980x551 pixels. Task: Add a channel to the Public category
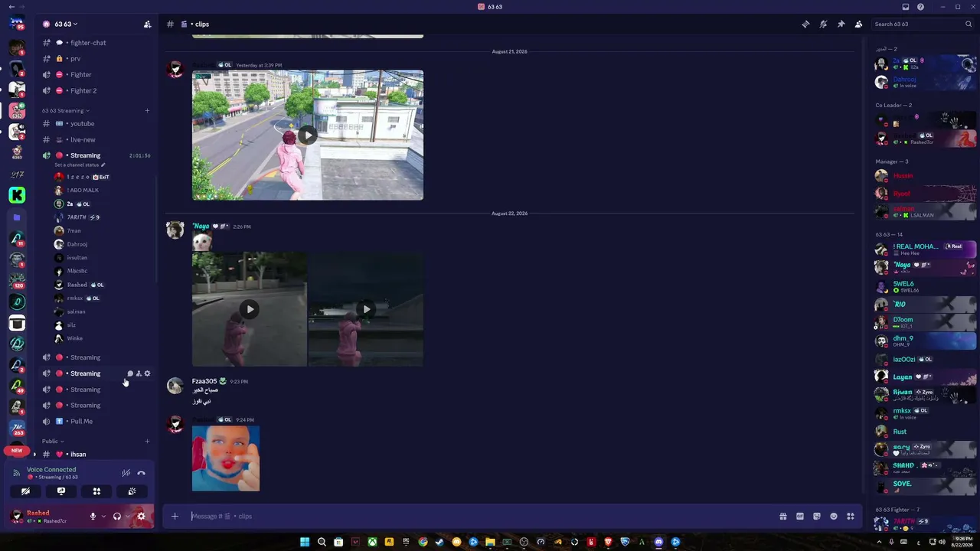(147, 441)
